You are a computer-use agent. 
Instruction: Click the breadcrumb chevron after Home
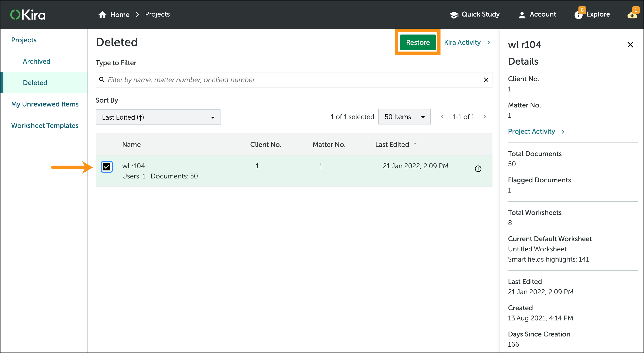pos(137,15)
